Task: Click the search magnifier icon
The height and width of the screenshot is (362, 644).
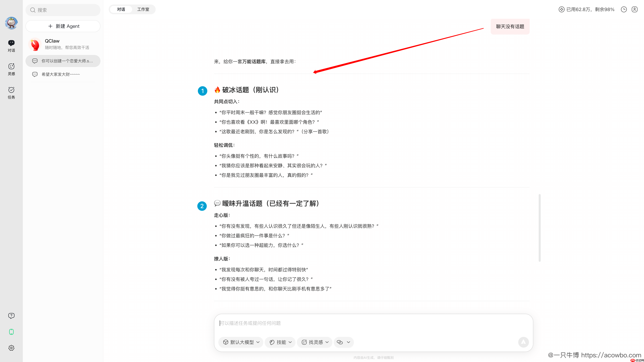Action: [x=33, y=10]
